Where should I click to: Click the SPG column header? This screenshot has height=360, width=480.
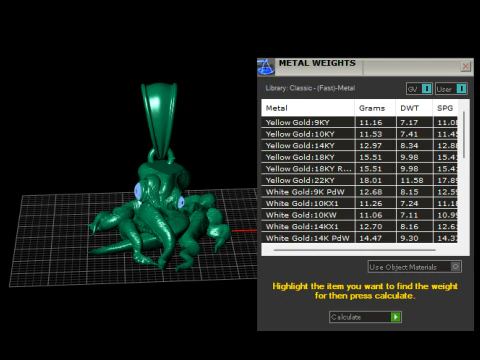[x=445, y=108]
